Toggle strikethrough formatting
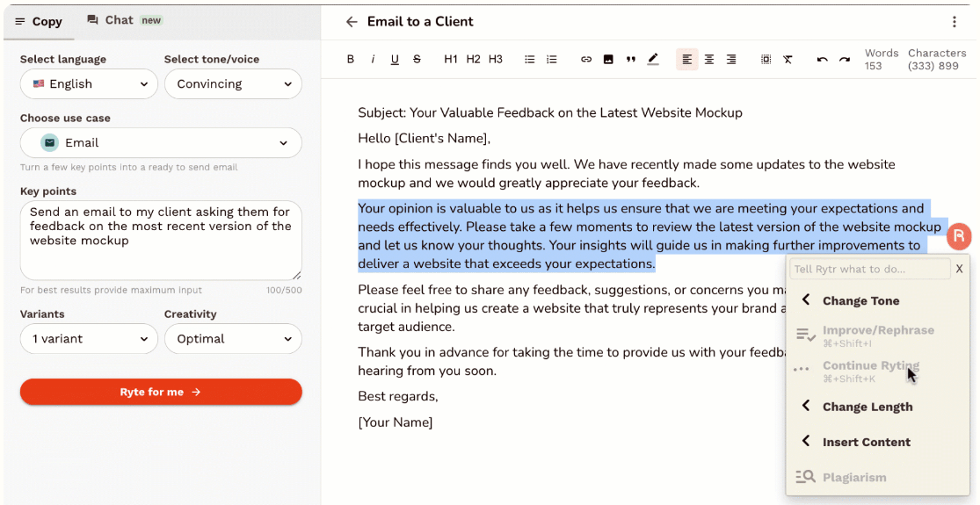The height and width of the screenshot is (505, 980). pos(417,60)
